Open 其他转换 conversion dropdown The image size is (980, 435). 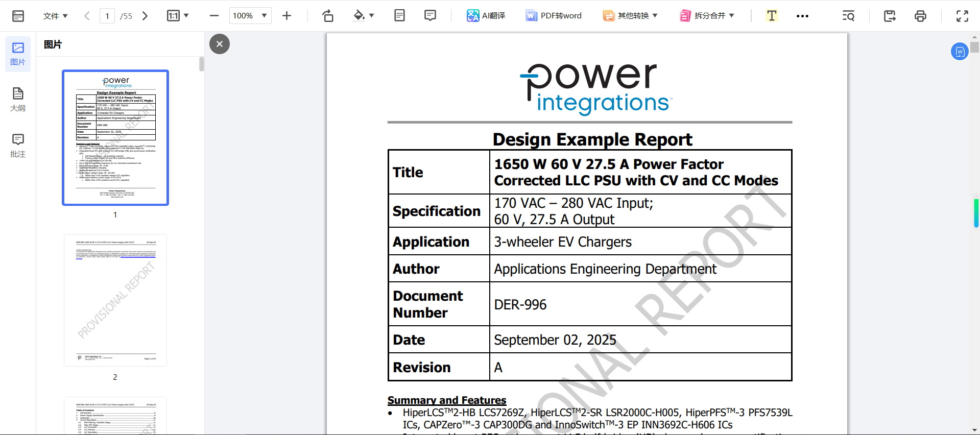(630, 16)
